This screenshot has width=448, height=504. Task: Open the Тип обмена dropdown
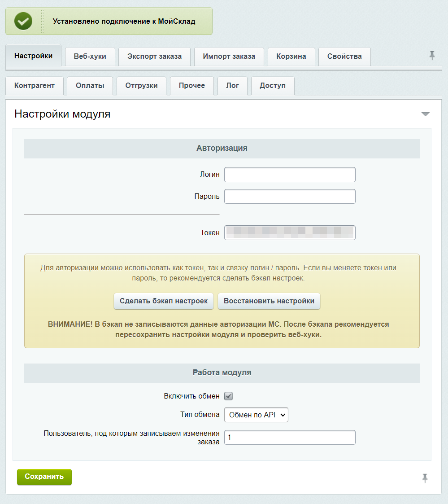[x=256, y=415]
